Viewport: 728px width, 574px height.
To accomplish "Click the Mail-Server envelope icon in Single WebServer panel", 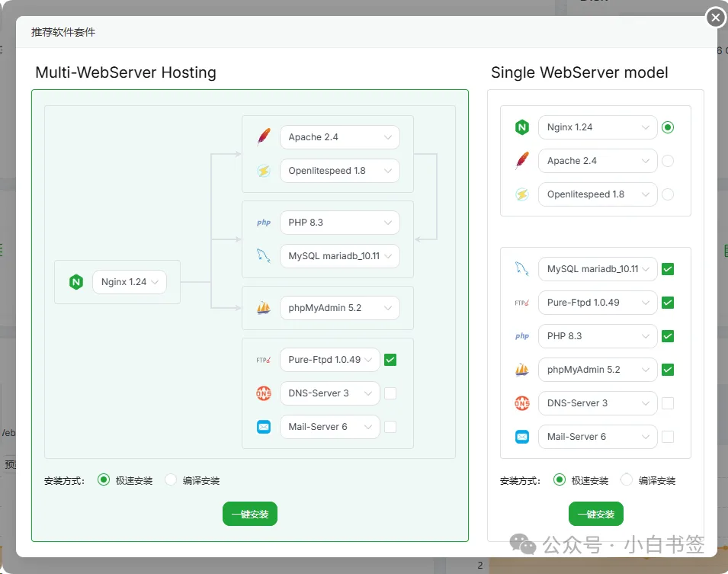I will pyautogui.click(x=522, y=437).
